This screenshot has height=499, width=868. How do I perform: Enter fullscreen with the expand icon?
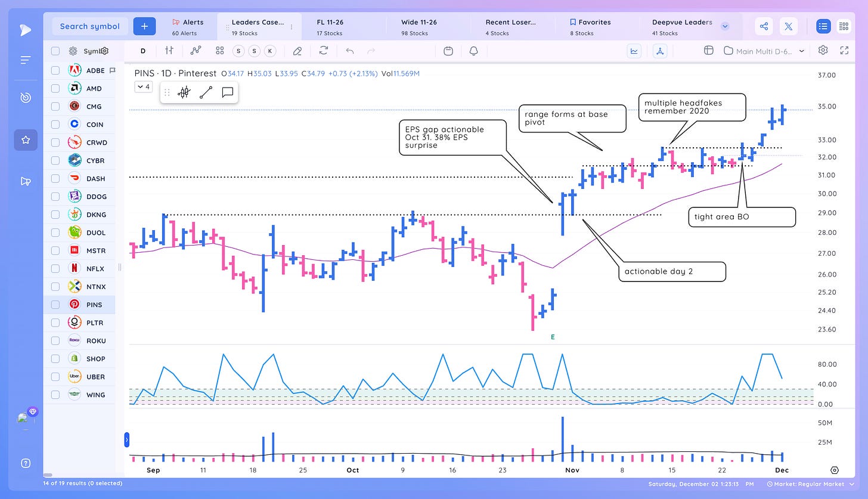click(x=844, y=50)
